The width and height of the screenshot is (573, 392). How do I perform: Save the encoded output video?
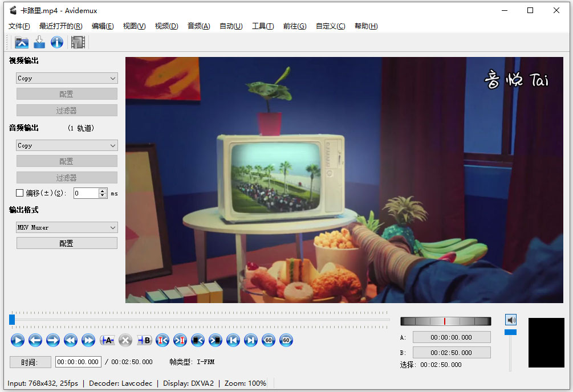pyautogui.click(x=39, y=42)
